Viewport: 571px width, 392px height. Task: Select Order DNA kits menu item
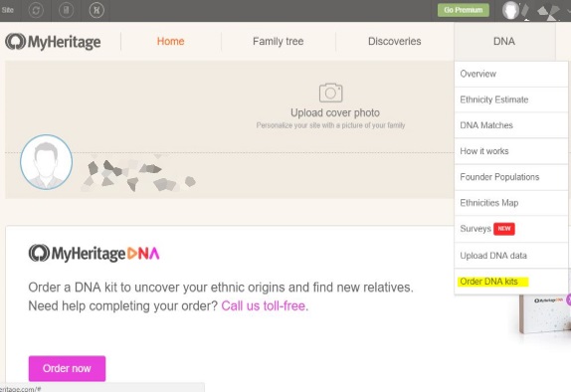pyautogui.click(x=511, y=282)
